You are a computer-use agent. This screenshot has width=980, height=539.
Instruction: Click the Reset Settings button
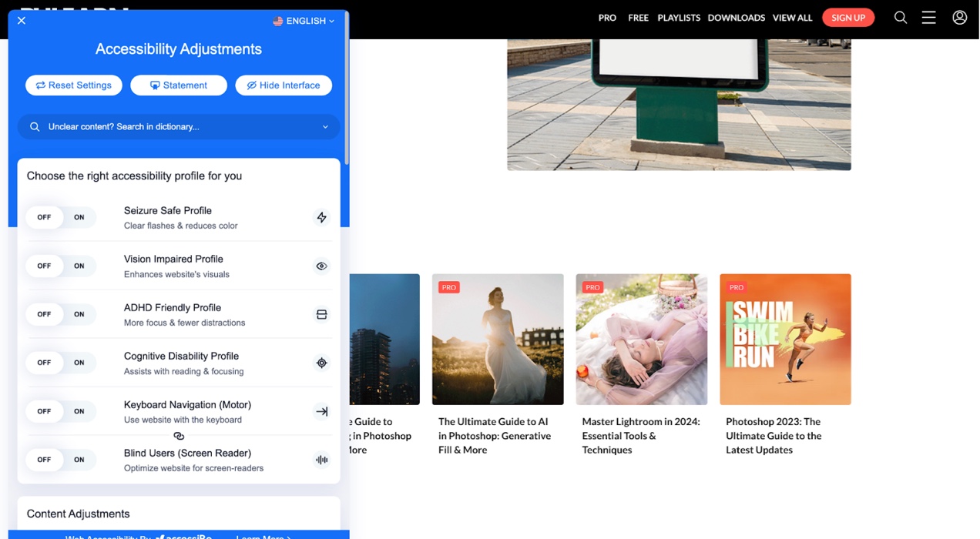click(74, 85)
